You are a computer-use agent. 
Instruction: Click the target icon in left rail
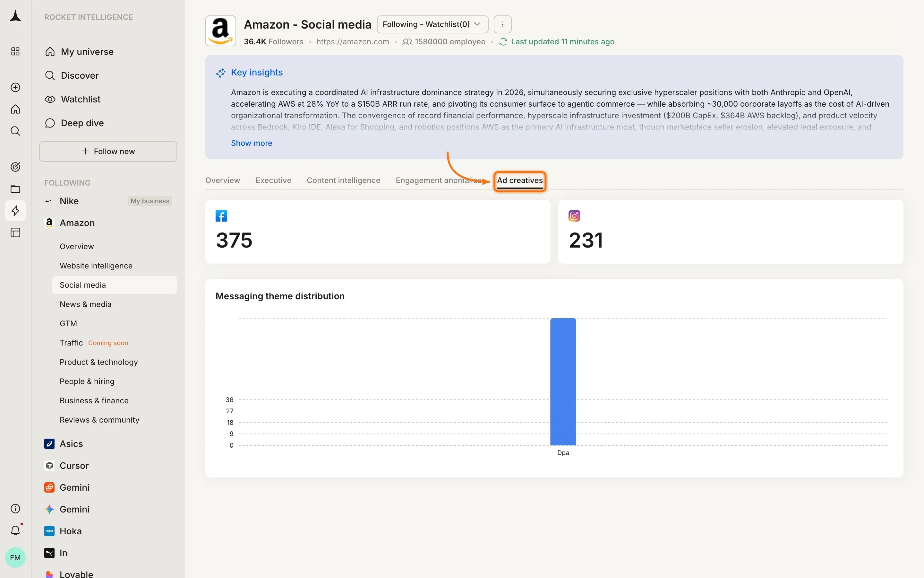coord(15,167)
